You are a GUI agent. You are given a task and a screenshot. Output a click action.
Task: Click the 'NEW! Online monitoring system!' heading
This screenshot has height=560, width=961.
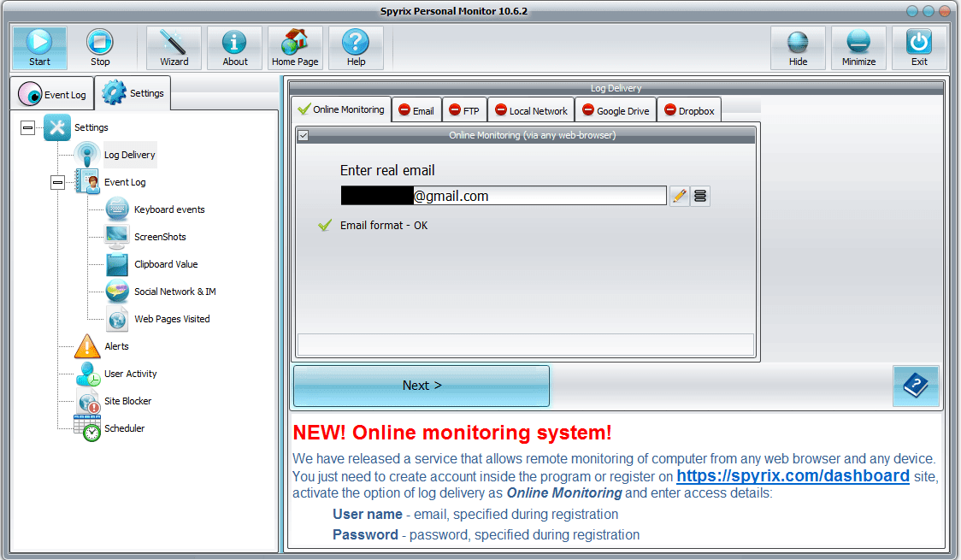(x=452, y=433)
